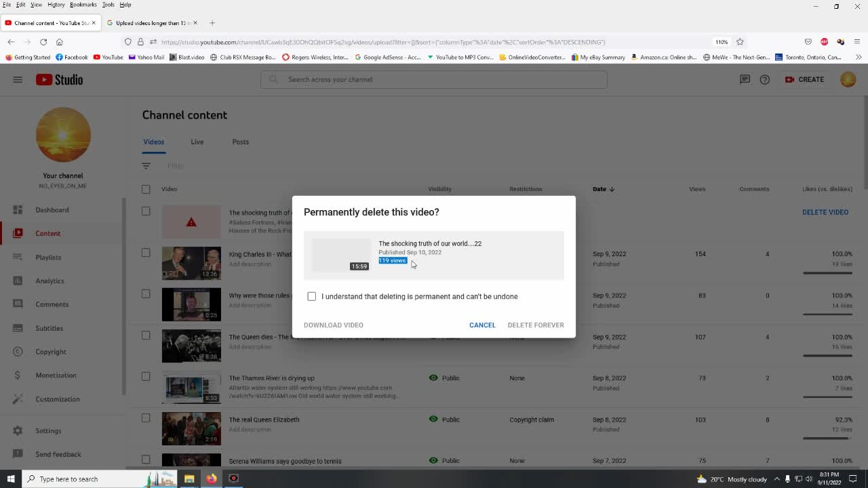Viewport: 868px width, 488px height.
Task: Check The Queen dies video checkbox
Action: coord(146,335)
